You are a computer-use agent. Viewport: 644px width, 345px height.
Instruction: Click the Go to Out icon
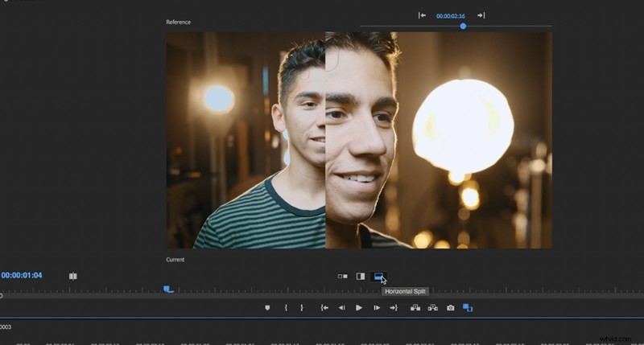coord(394,308)
